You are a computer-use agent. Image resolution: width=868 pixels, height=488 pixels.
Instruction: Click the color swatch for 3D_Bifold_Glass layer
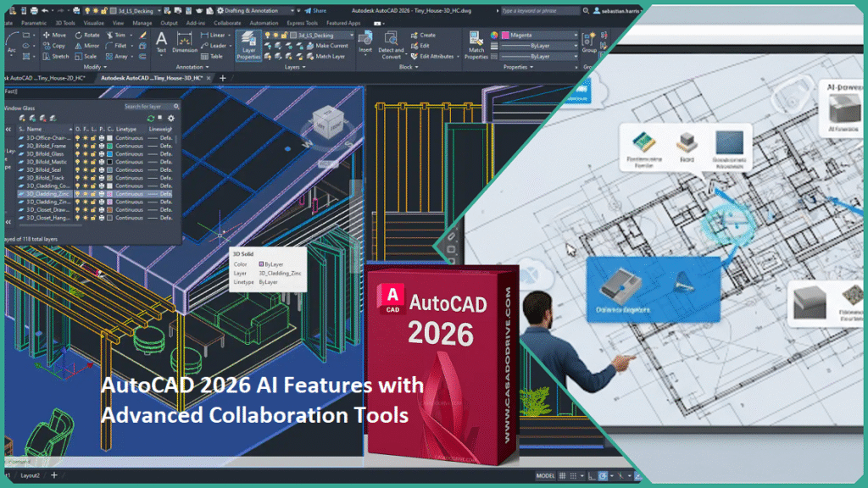(x=109, y=154)
